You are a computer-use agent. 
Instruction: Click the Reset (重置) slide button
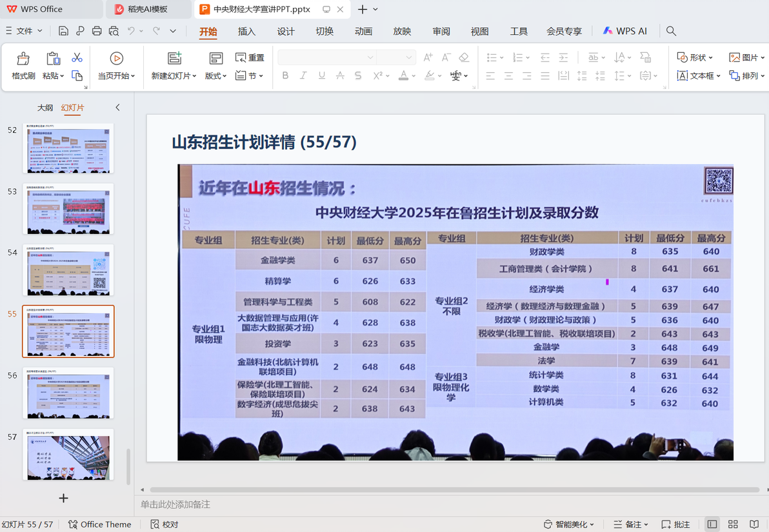click(x=250, y=57)
